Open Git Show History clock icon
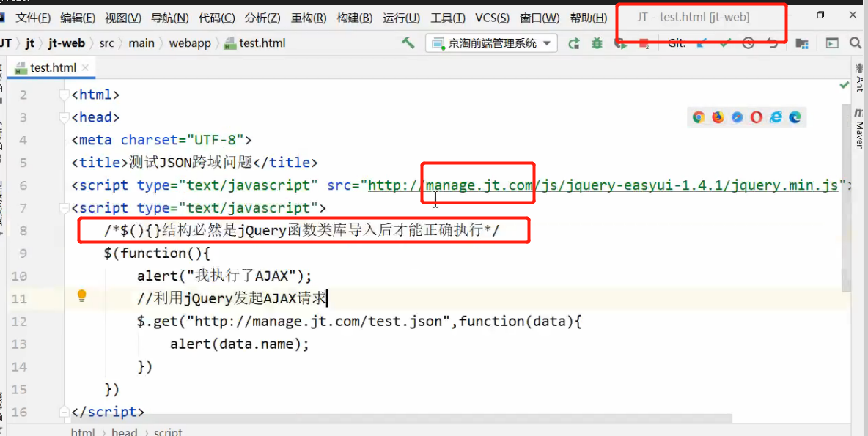Image resolution: width=868 pixels, height=436 pixels. [x=749, y=43]
